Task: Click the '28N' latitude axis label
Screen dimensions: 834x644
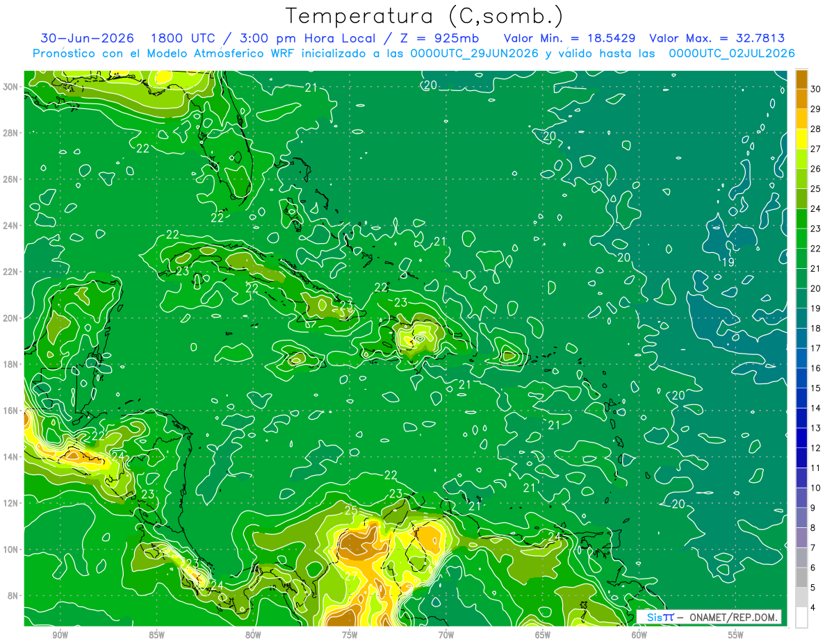Action: pos(11,133)
